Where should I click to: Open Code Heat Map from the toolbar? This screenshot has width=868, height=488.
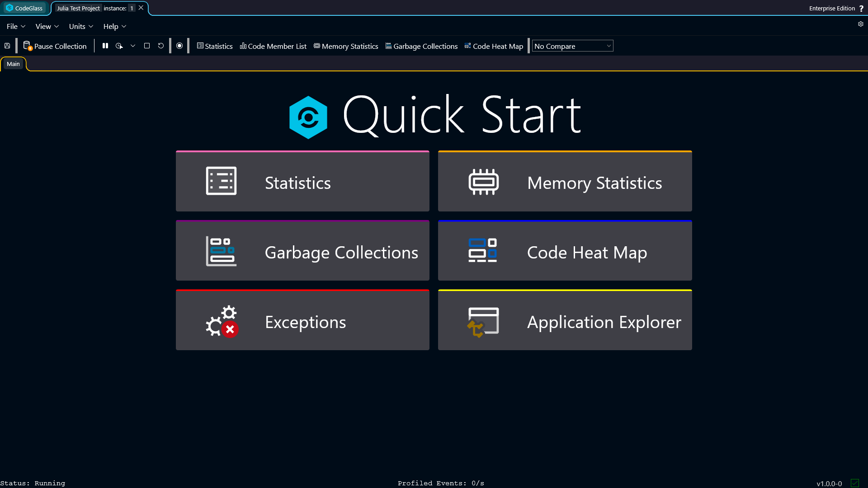(x=494, y=46)
